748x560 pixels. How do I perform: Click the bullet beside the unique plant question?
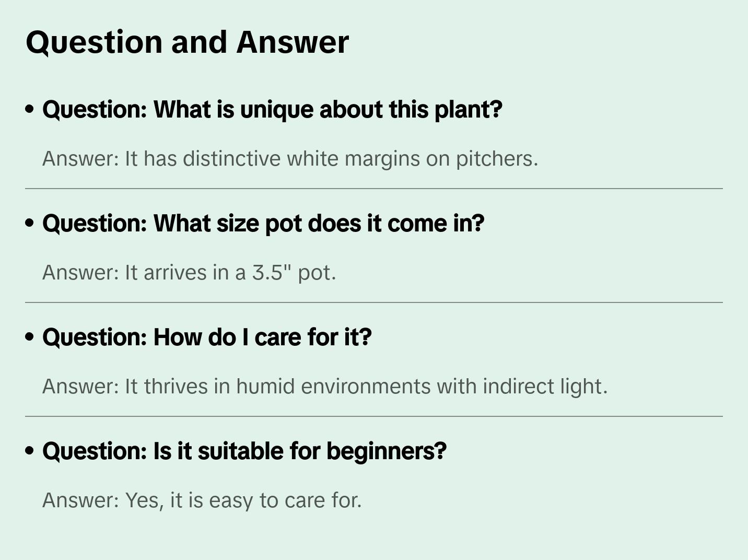30,109
